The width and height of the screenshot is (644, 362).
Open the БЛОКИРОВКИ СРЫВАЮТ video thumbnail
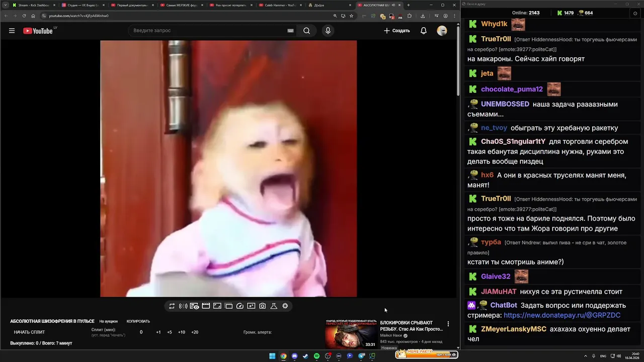pyautogui.click(x=351, y=334)
